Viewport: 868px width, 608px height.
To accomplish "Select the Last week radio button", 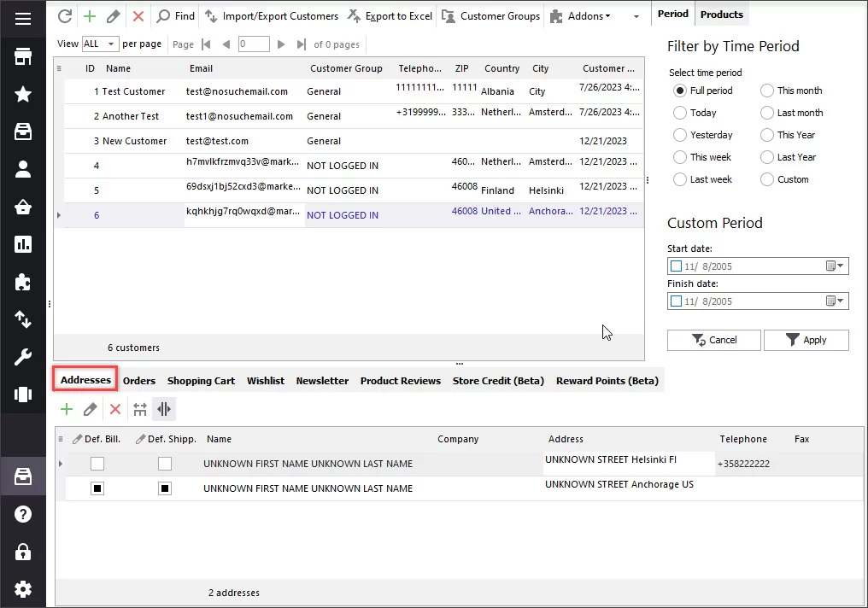I will [680, 179].
